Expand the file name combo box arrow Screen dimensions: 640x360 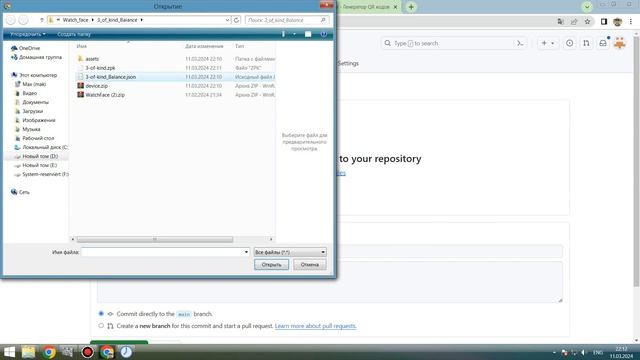click(246, 252)
